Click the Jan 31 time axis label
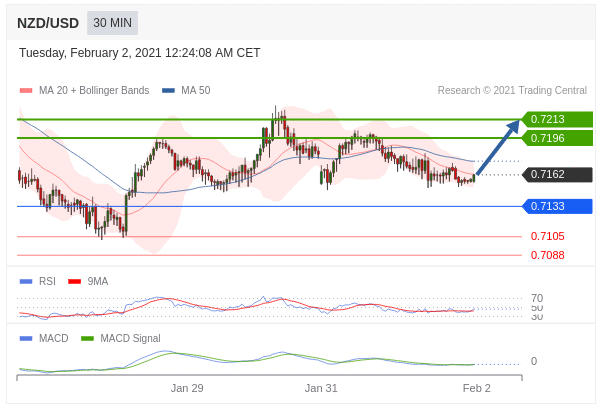This screenshot has height=409, width=601. [321, 388]
